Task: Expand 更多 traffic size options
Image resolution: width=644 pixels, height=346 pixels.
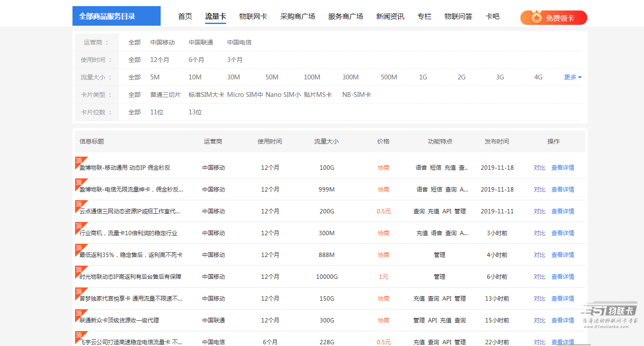Action: click(x=572, y=77)
